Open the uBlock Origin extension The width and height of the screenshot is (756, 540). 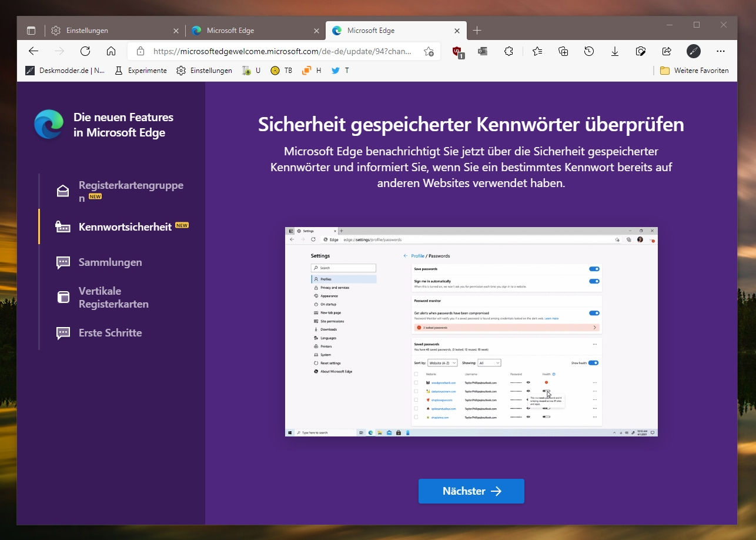(458, 52)
